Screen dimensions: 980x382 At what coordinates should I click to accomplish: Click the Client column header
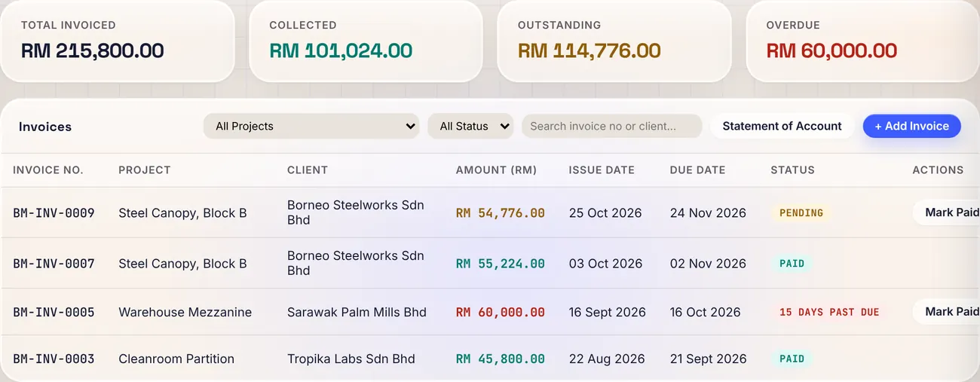click(308, 170)
